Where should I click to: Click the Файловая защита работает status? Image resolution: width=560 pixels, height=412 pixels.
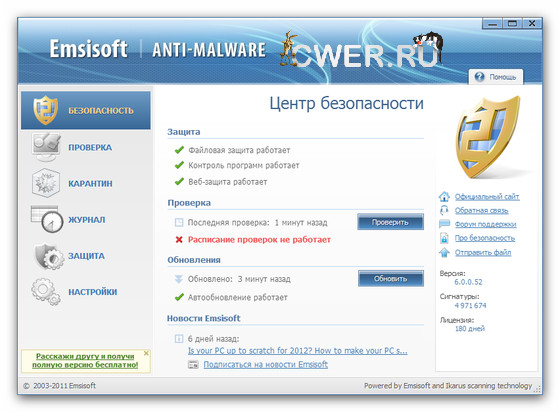pyautogui.click(x=239, y=150)
